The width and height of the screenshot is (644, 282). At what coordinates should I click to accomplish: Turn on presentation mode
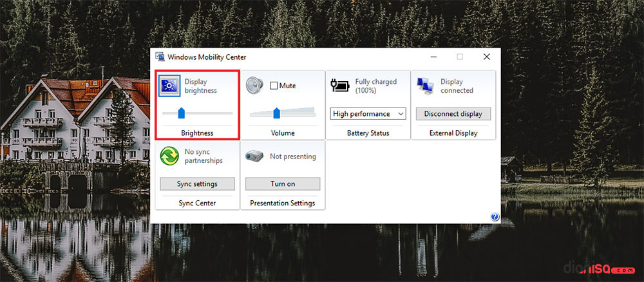pos(282,184)
